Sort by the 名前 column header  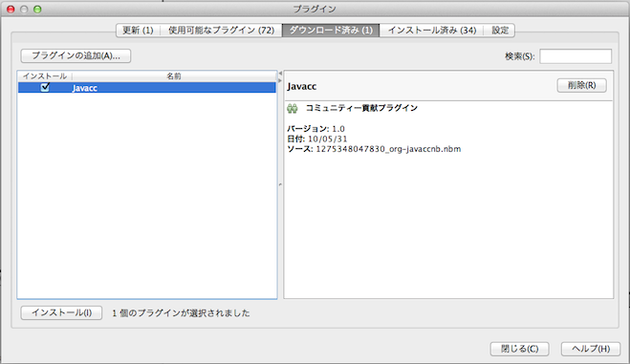(x=174, y=75)
